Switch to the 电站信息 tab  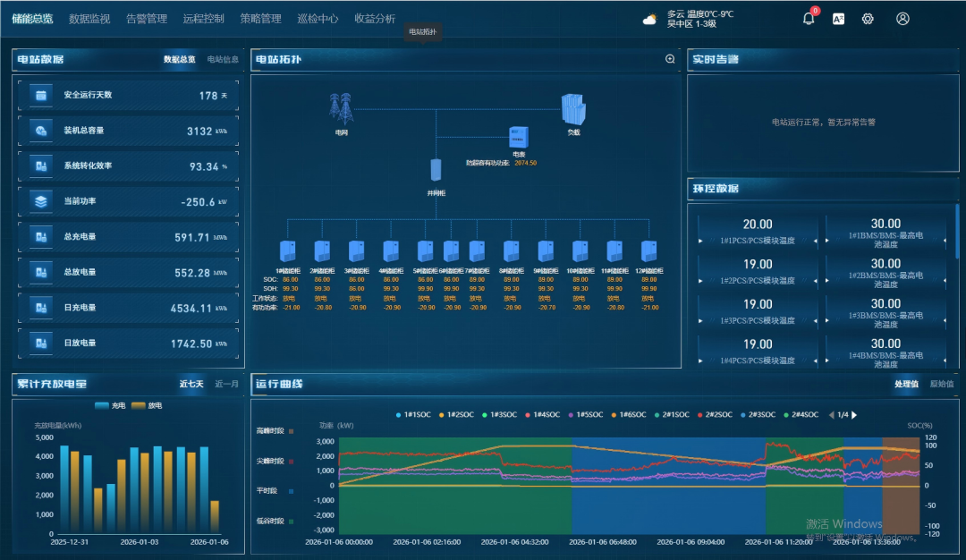point(223,60)
